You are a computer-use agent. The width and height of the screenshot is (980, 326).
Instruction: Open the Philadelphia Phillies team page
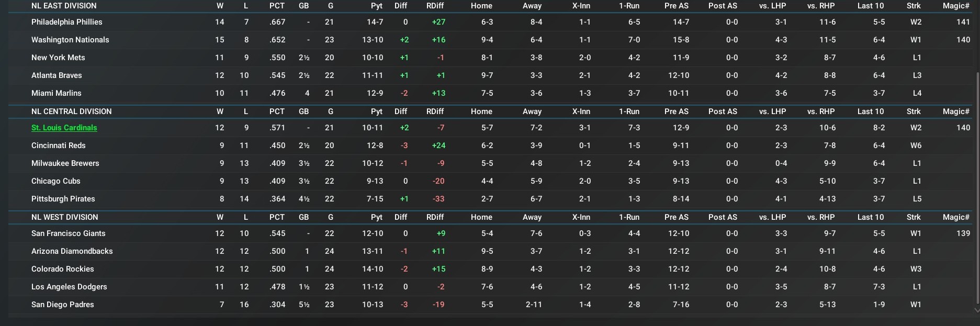pos(66,22)
